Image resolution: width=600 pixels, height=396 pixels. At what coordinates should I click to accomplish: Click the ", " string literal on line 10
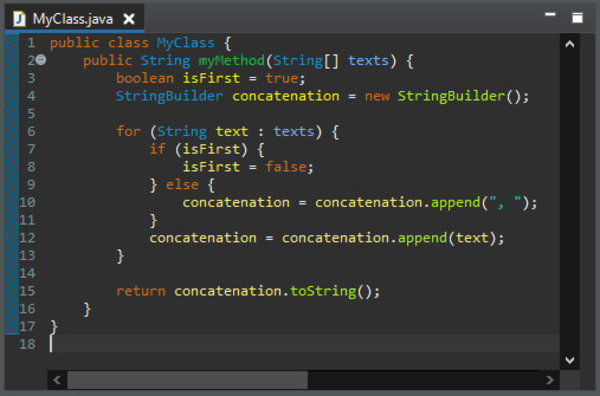[505, 202]
